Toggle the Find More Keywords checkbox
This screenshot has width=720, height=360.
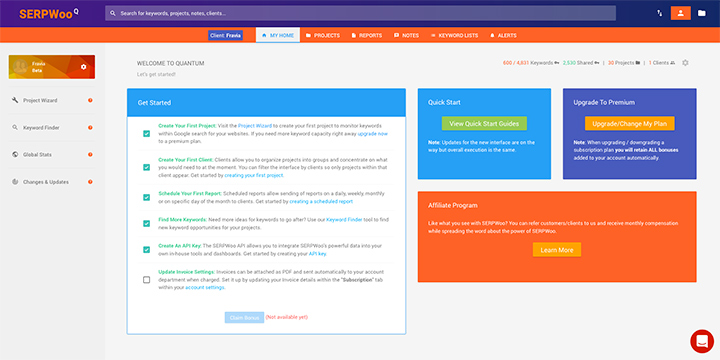[146, 224]
